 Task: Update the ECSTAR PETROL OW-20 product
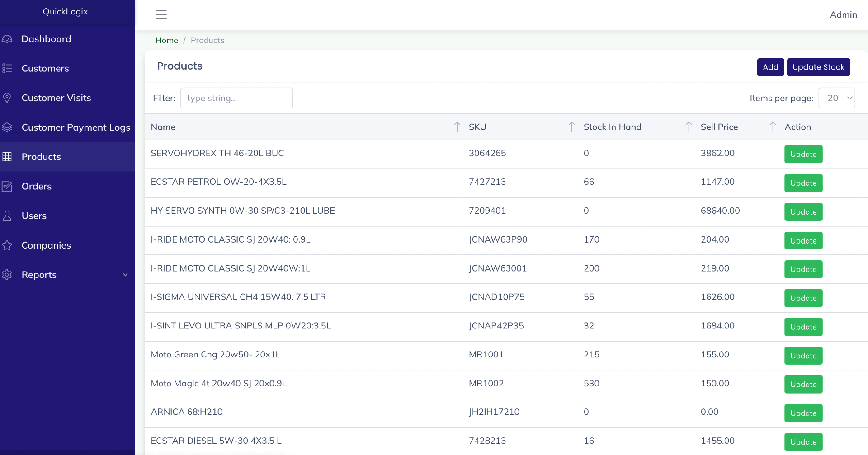point(803,183)
